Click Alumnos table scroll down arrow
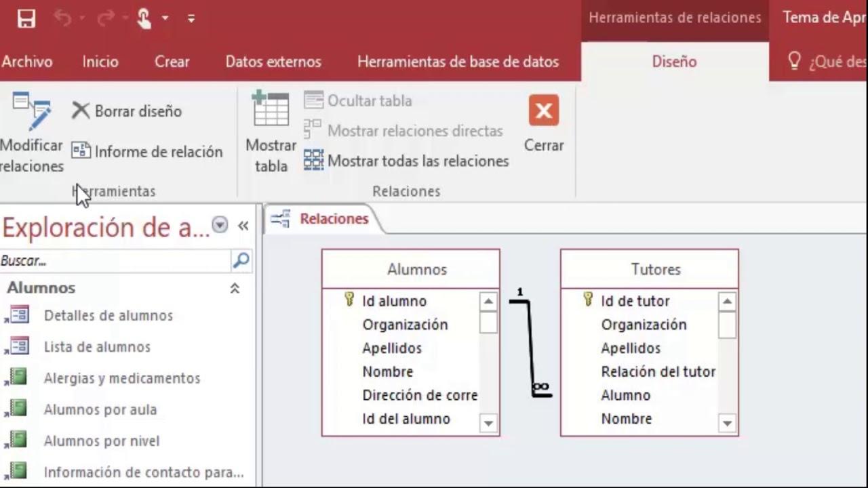Screen dimensions: 868x488 (x=488, y=424)
